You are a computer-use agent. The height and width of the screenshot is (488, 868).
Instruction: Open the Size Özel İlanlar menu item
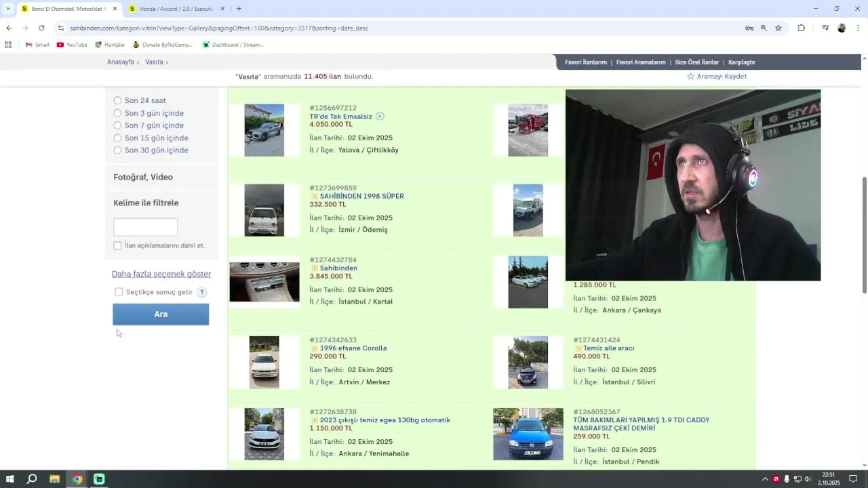point(697,62)
